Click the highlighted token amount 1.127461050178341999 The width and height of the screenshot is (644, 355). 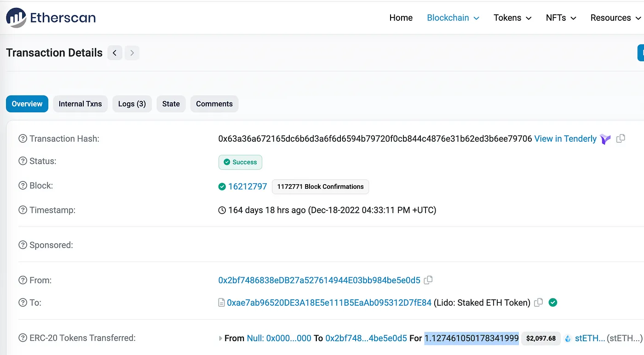(x=471, y=338)
